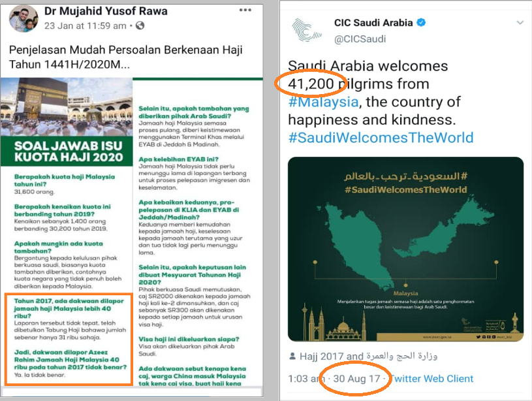Click the CIC Saudi Arabia account name

click(x=373, y=23)
